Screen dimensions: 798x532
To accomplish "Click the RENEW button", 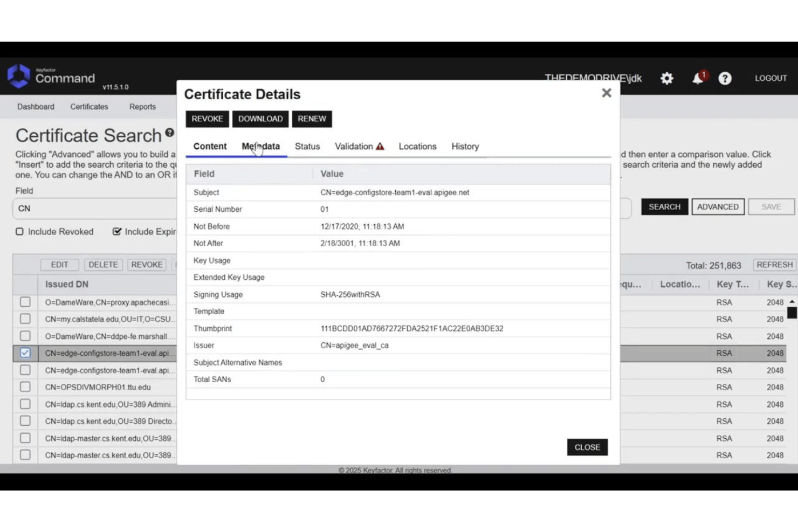I will coord(312,119).
